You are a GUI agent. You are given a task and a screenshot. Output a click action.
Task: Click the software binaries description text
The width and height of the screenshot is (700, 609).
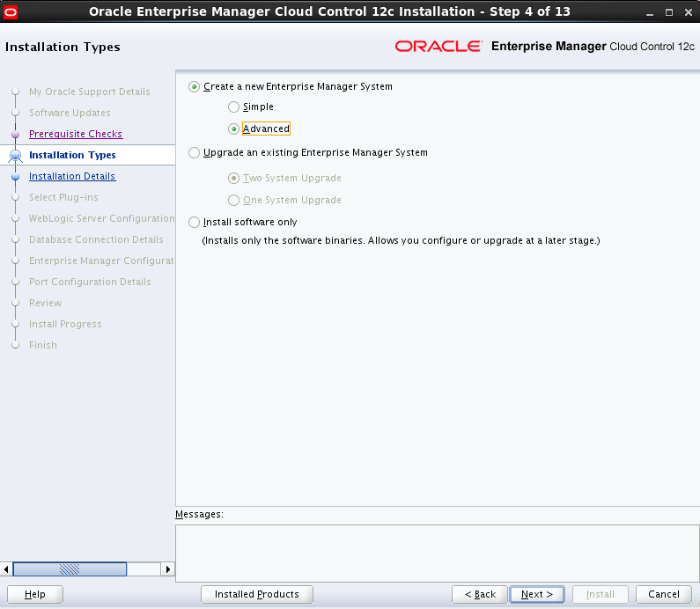401,240
